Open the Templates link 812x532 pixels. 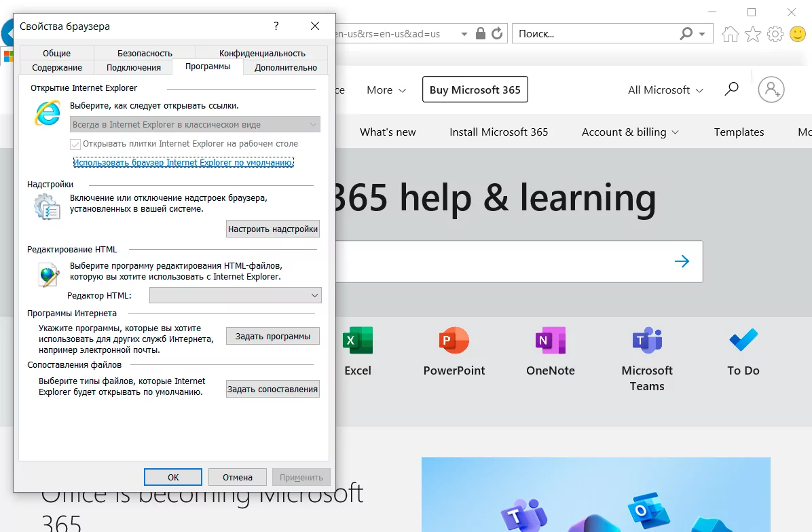(739, 132)
